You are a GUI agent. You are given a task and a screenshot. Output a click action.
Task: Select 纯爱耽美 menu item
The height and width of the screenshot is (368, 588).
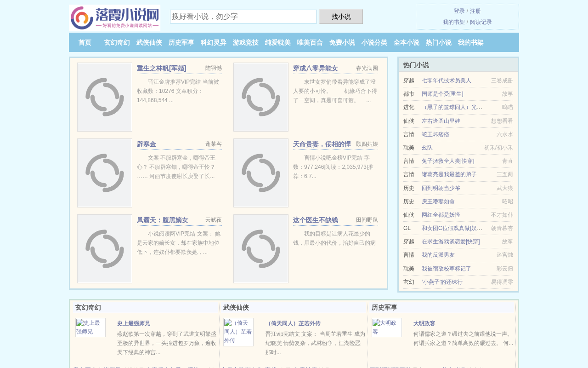click(x=278, y=42)
